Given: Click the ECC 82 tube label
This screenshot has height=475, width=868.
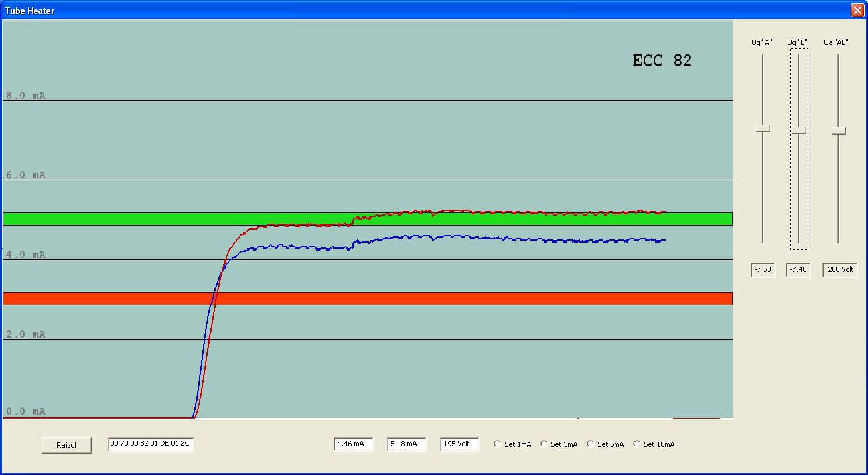Looking at the screenshot, I should coord(662,61).
